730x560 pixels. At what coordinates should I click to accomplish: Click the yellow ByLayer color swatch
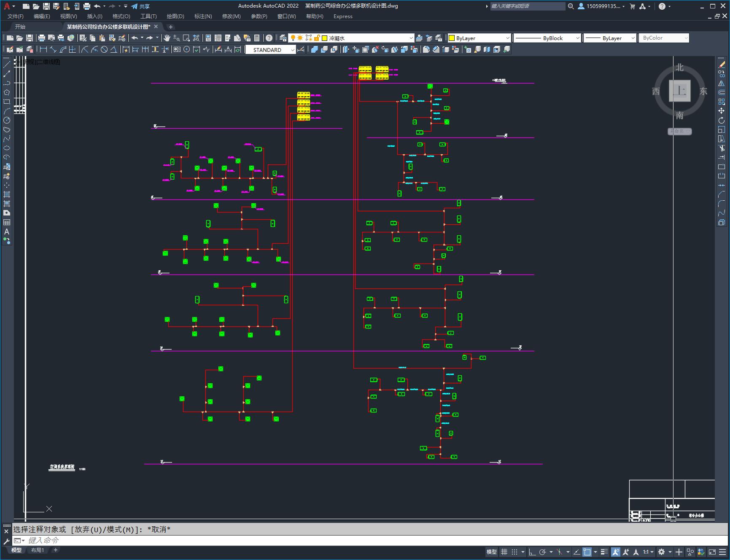pos(452,38)
